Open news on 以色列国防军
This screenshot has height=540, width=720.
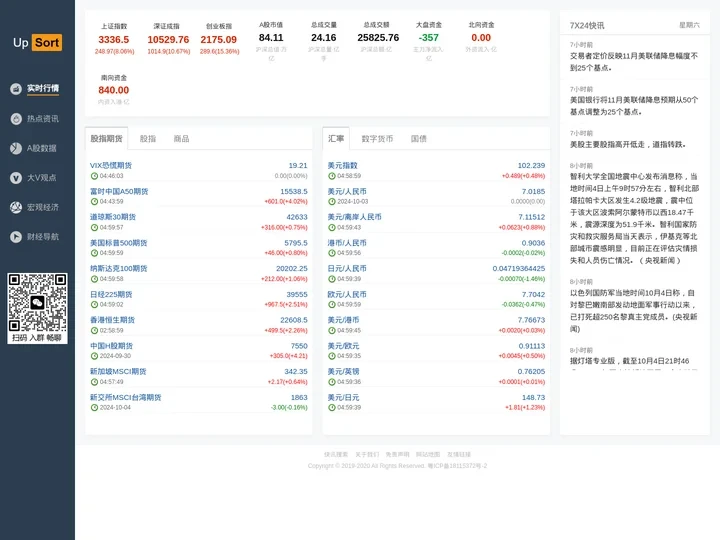coord(634,311)
